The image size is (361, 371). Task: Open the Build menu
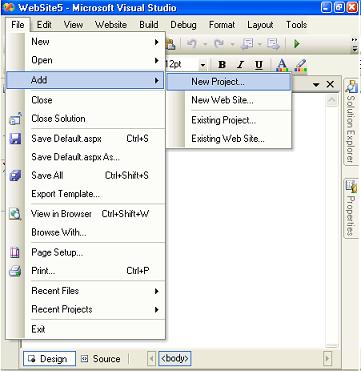tap(149, 25)
